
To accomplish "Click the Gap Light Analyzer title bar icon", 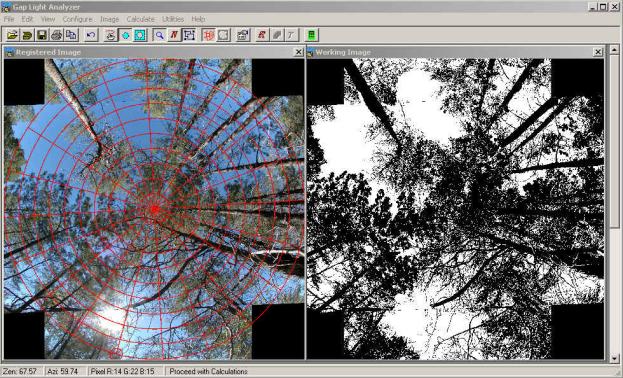I will tap(6, 7).
